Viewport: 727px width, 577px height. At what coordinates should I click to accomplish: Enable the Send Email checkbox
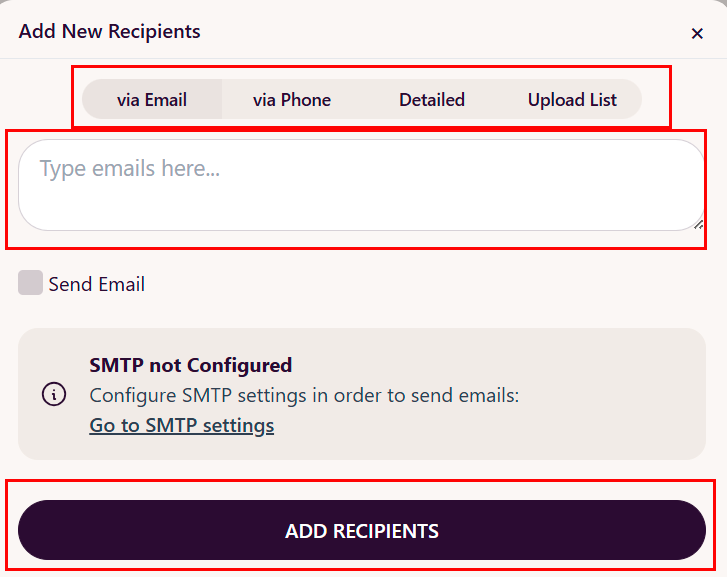point(31,283)
